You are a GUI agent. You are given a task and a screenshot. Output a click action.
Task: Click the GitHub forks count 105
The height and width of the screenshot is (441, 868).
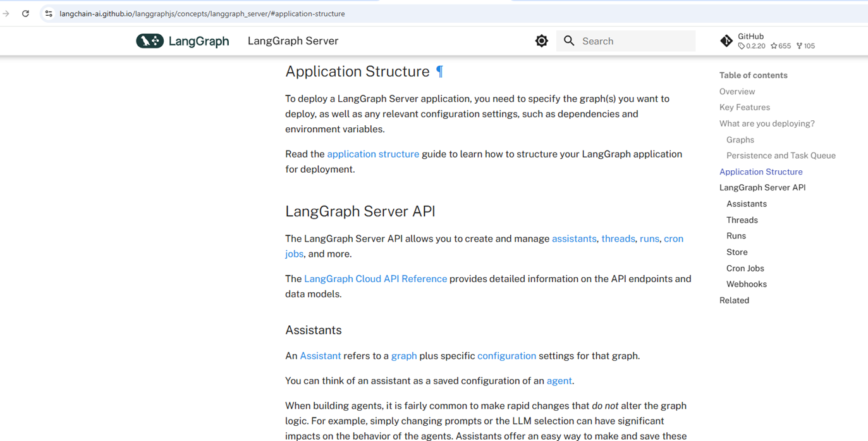click(806, 46)
